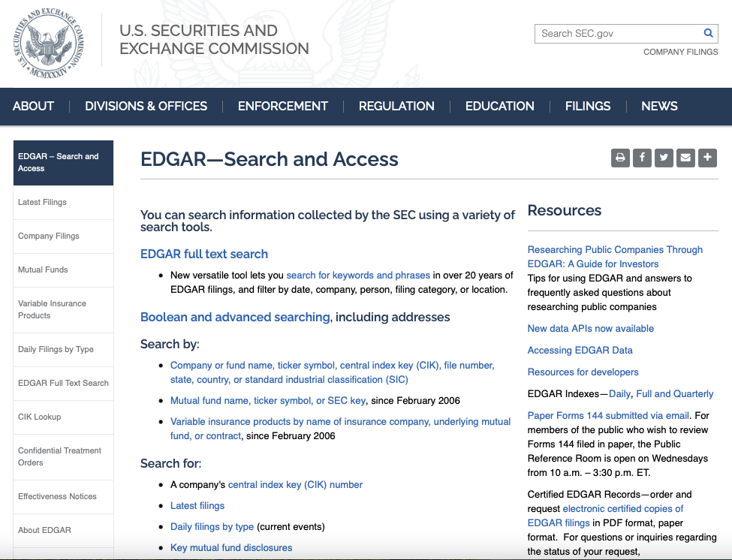Open Confidential Treatment Orders sidebar item
Viewport: 732px width, 560px height.
click(x=60, y=456)
